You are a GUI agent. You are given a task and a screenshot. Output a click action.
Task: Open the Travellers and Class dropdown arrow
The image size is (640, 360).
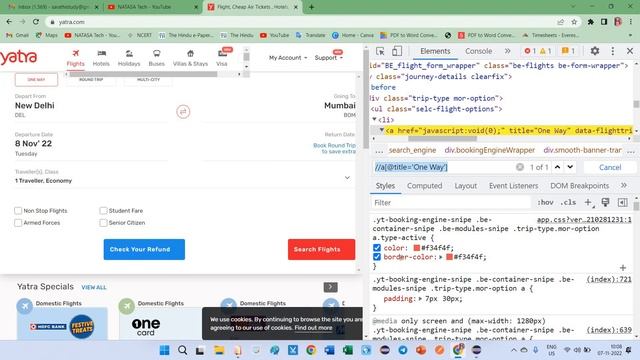click(347, 178)
